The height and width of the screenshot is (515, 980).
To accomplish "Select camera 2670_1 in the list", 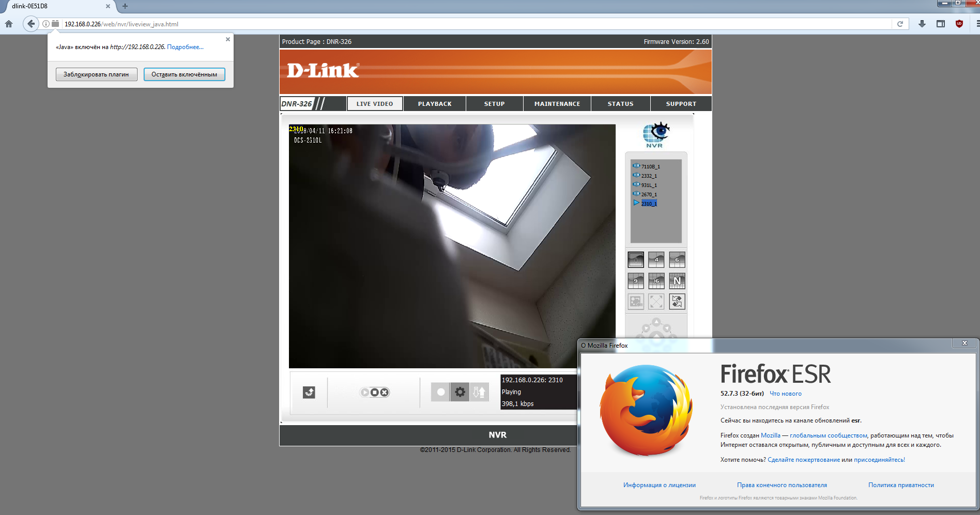I will click(x=649, y=194).
